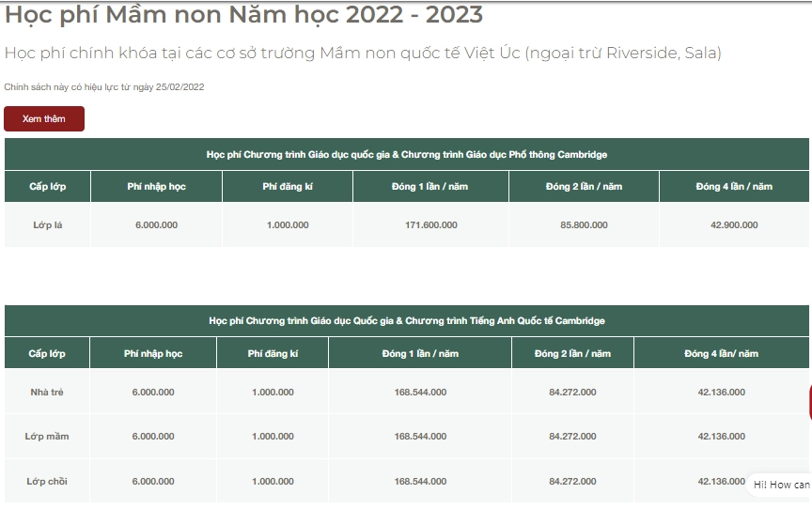Click the 'Học phí Mầm non Năm học 2022 - 2023' heading
Screen dimensions: 812x509
point(244,15)
